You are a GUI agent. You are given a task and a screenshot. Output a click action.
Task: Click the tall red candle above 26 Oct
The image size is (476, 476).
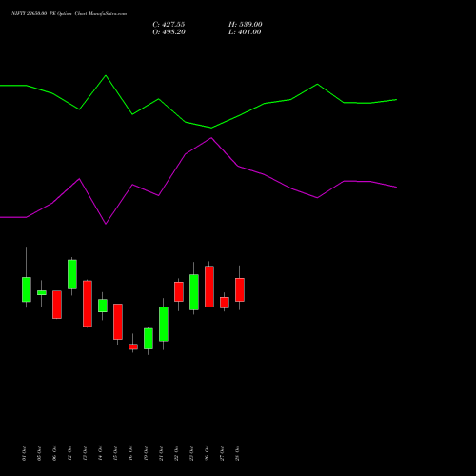point(209,287)
